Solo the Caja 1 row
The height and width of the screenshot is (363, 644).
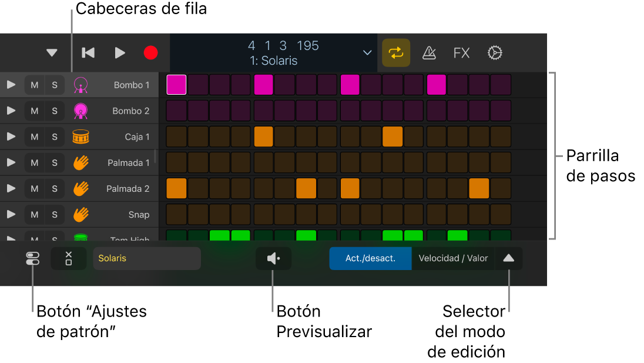[x=55, y=137]
